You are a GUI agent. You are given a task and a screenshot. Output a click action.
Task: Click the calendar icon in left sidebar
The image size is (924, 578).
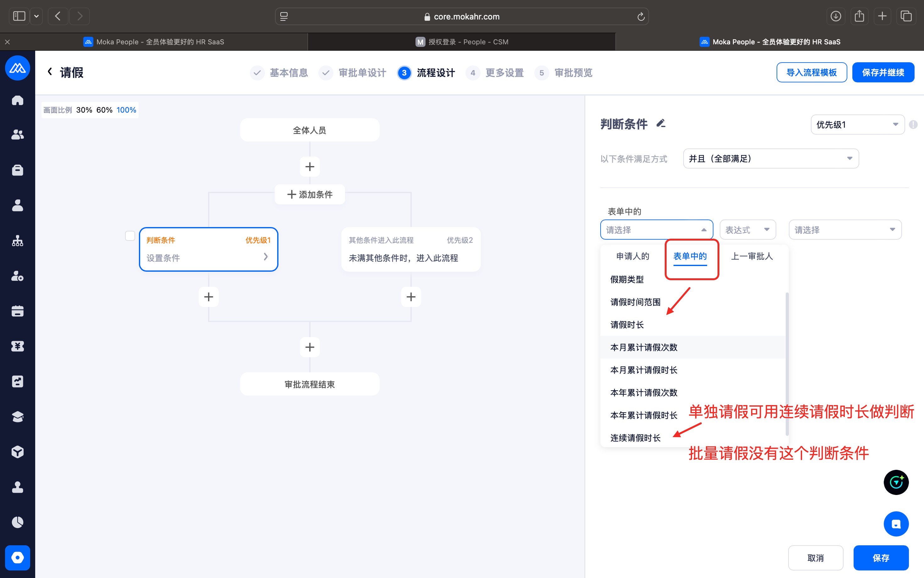pos(18,311)
